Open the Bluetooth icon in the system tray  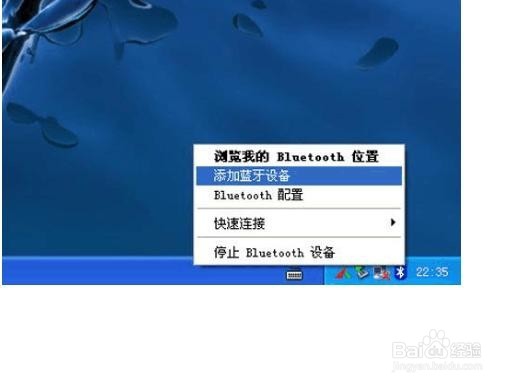401,272
